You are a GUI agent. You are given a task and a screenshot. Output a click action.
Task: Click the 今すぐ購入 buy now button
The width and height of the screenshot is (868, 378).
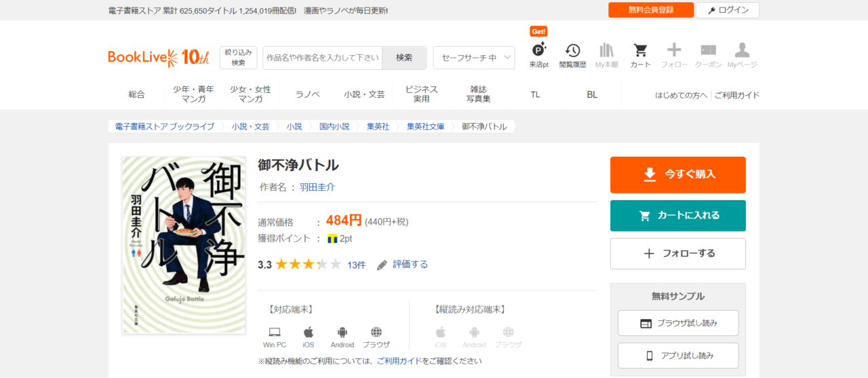click(x=677, y=174)
